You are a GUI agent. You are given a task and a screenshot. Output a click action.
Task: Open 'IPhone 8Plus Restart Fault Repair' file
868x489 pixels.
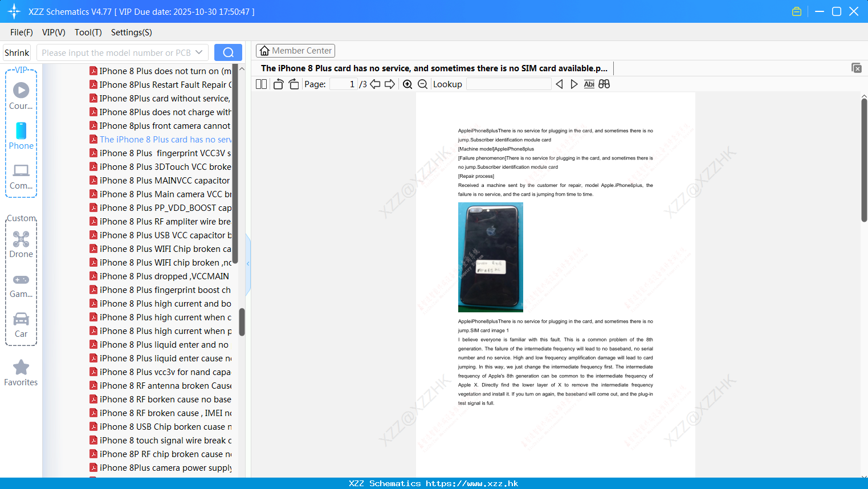161,85
